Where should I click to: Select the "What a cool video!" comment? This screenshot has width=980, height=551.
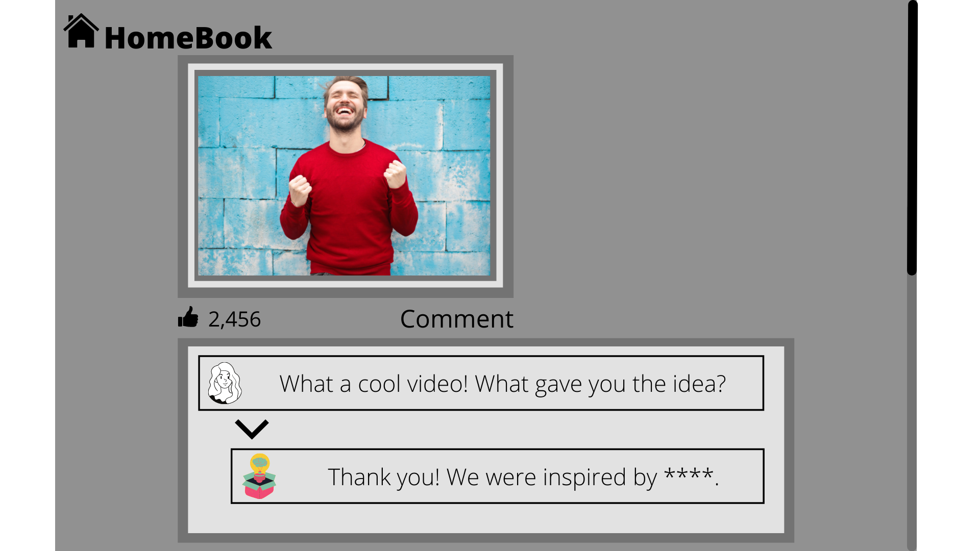[x=481, y=383]
